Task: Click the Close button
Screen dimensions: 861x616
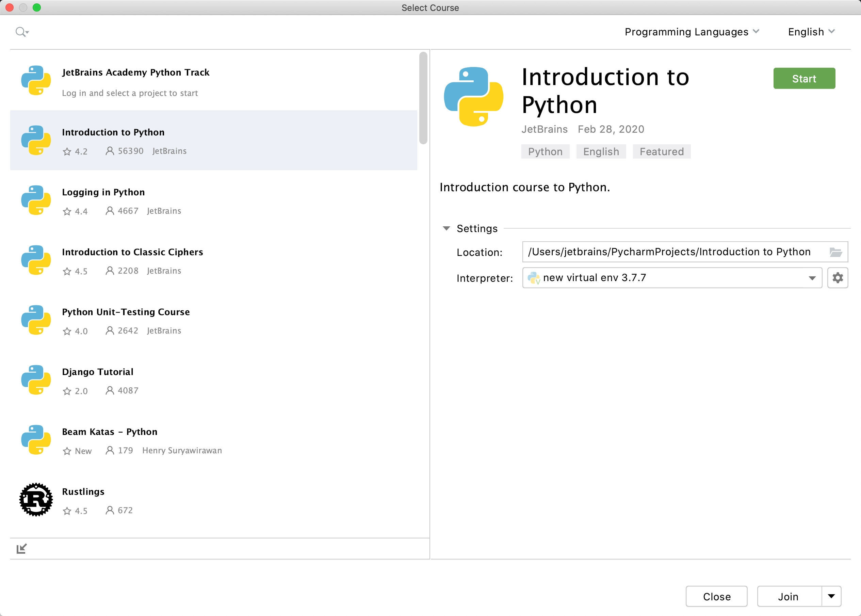Action: 716,596
